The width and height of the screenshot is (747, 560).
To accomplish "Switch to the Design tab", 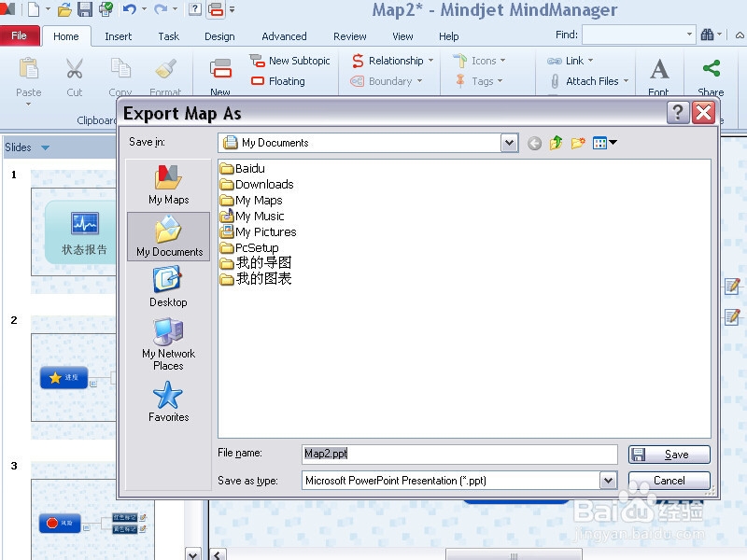I will click(219, 36).
